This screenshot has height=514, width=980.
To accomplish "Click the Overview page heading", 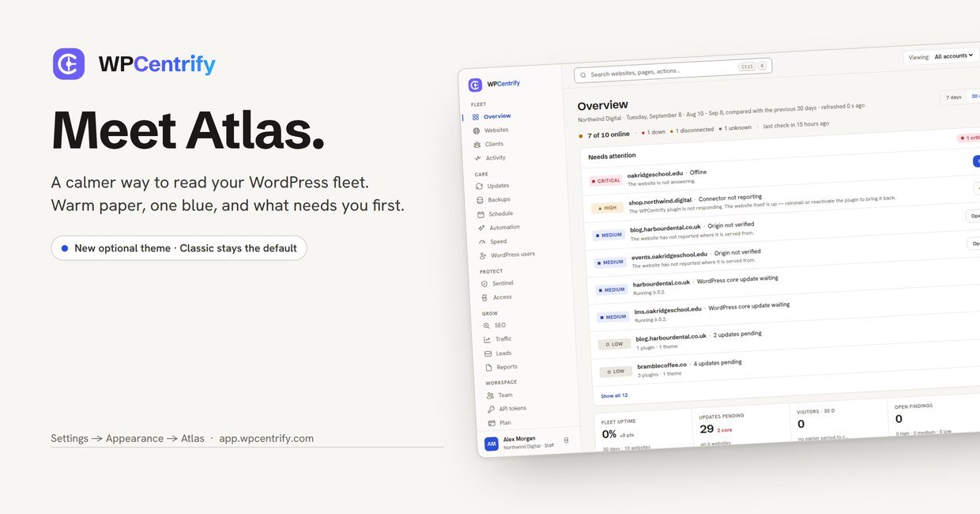I will (602, 105).
